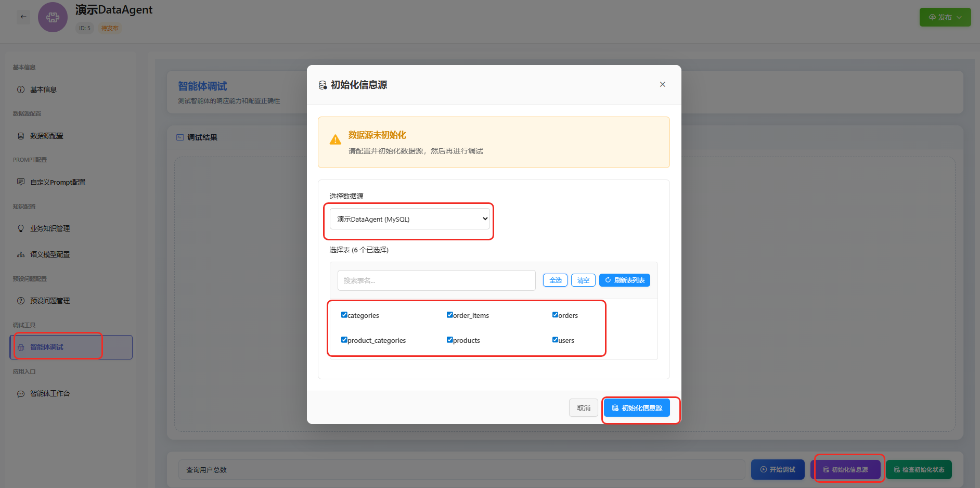
Task: Open the 演示DataAgent (MySQL) data source dropdown
Action: click(409, 219)
